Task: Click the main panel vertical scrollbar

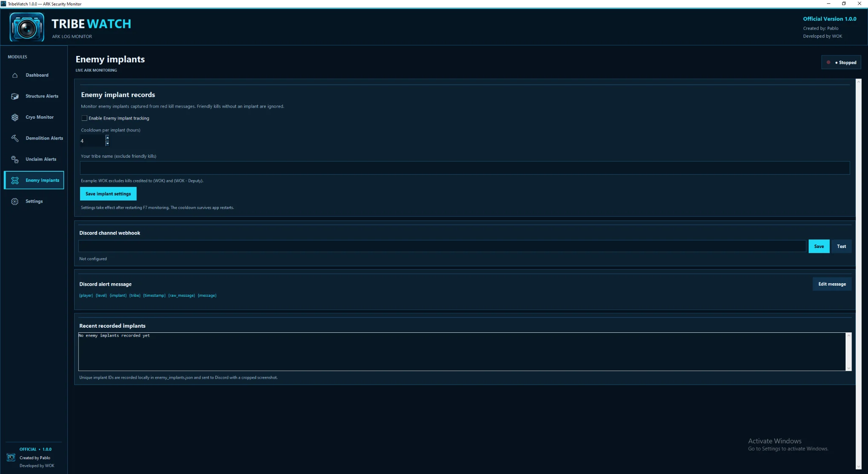Action: coord(859,274)
